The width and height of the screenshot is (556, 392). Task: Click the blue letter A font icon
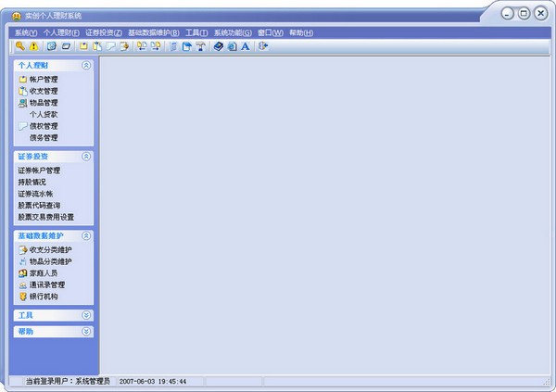pyautogui.click(x=246, y=46)
